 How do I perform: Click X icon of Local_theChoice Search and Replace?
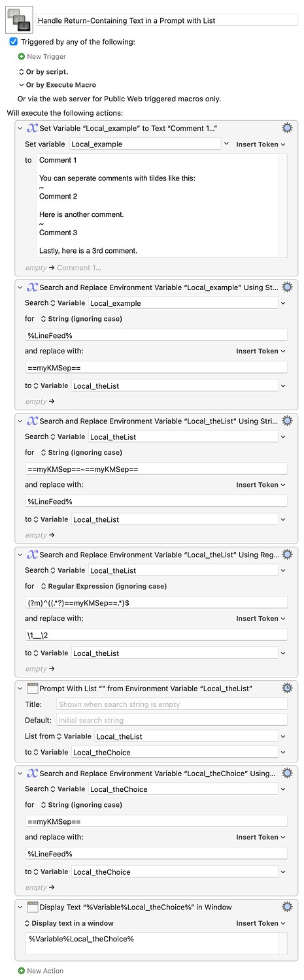click(x=32, y=773)
